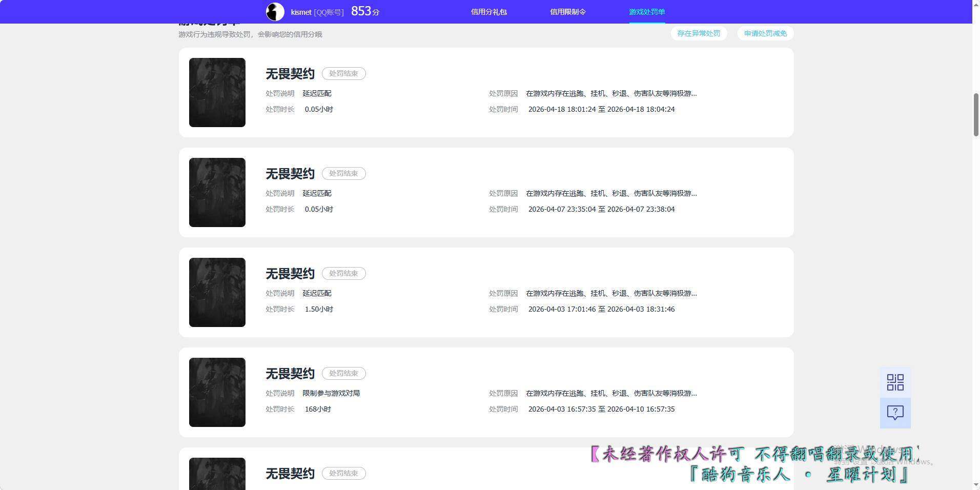
Task: Switch to the 信用分礼包 tab
Action: [x=488, y=11]
